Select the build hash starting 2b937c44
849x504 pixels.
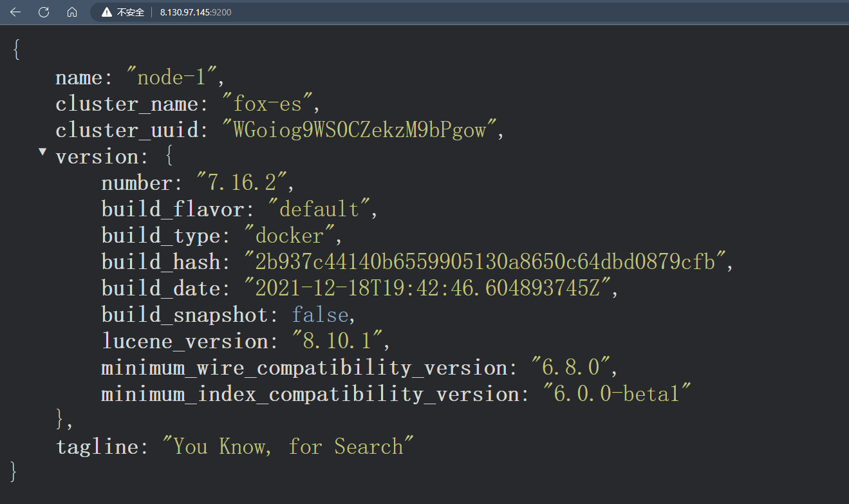pos(486,263)
